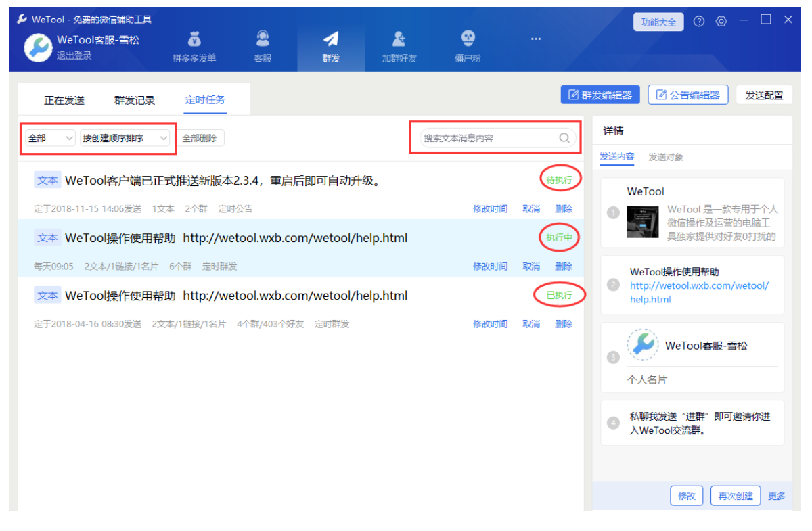Click the 定时公告 task type label
This screenshot has width=812, height=531.
[x=235, y=209]
